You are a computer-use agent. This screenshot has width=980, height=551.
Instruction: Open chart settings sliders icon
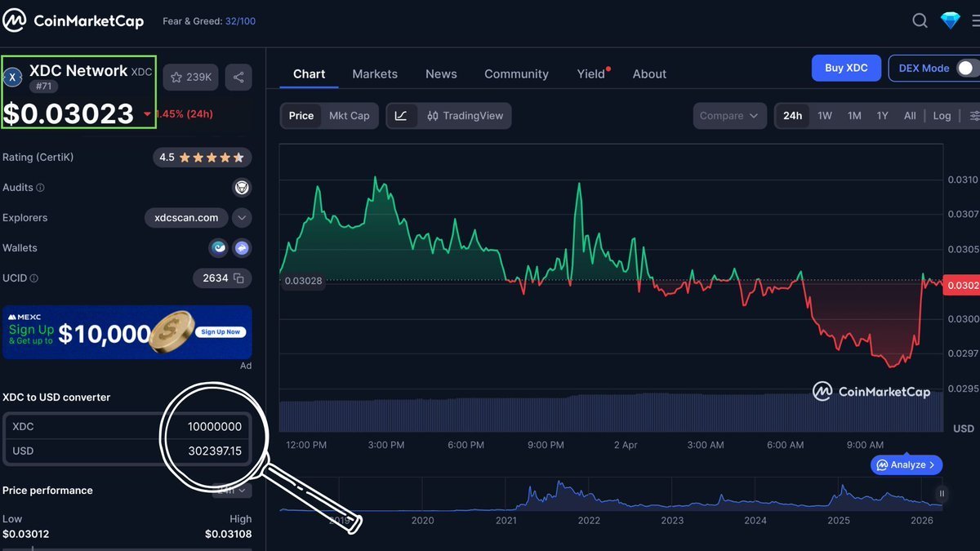point(974,116)
